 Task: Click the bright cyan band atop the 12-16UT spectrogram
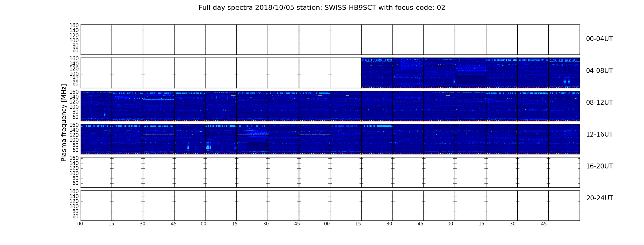coord(385,126)
